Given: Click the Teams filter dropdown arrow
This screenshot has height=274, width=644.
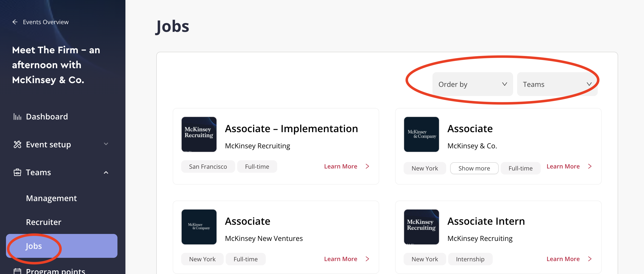Looking at the screenshot, I should [x=589, y=84].
